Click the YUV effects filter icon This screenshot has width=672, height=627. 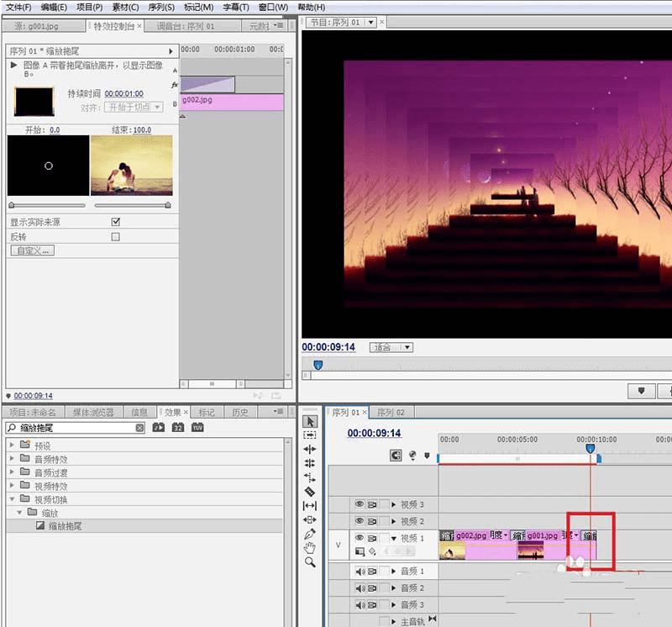click(x=197, y=428)
